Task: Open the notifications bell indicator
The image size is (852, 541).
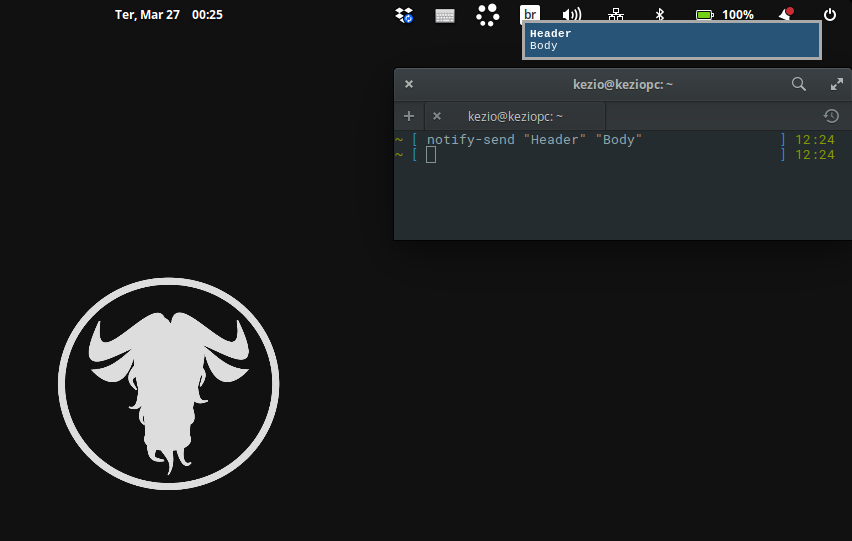Action: tap(786, 15)
